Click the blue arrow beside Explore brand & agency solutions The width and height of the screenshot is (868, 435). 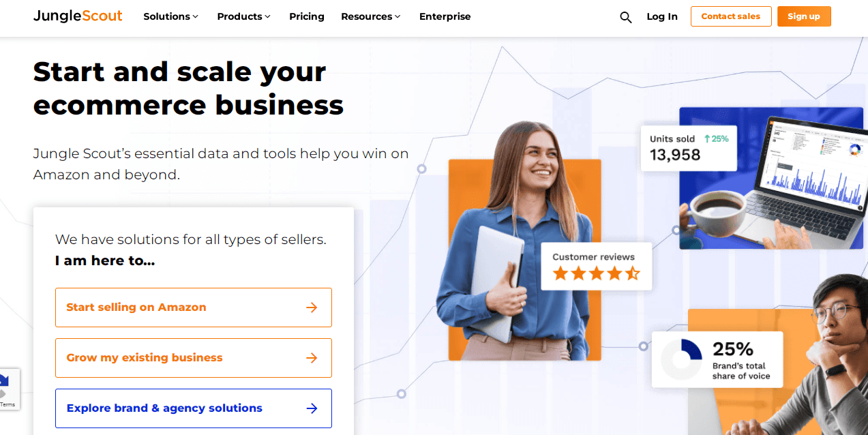[312, 408]
